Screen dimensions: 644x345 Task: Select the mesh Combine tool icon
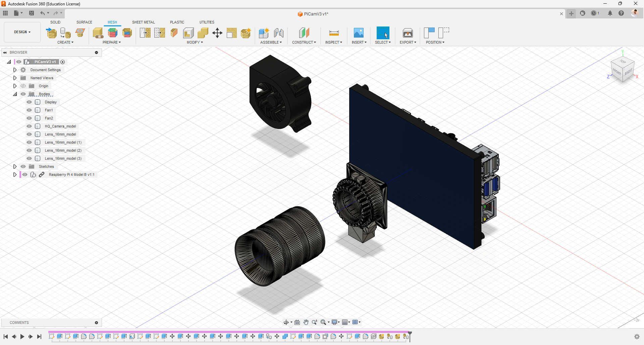(203, 33)
